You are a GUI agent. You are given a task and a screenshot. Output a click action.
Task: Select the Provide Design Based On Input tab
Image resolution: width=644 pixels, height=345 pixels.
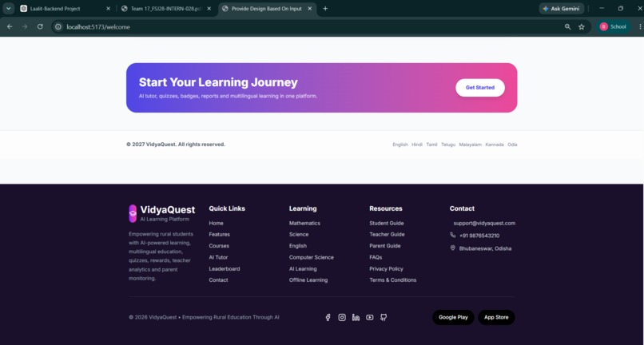(x=268, y=9)
